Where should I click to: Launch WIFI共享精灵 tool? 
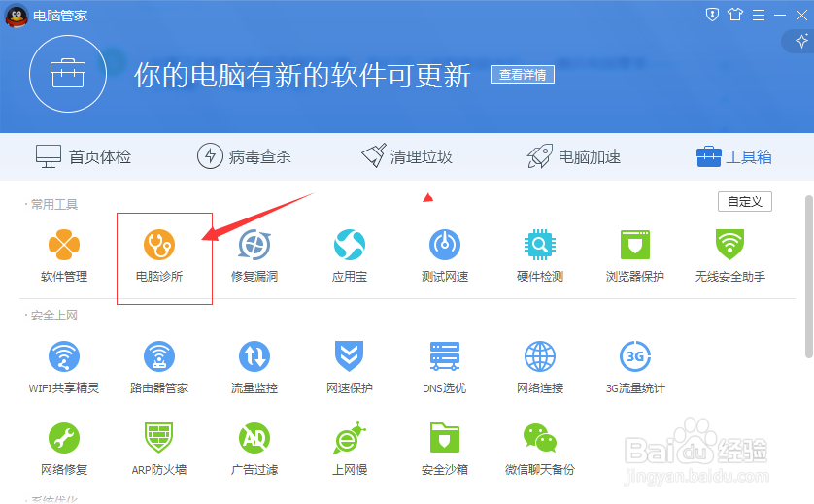click(x=64, y=356)
